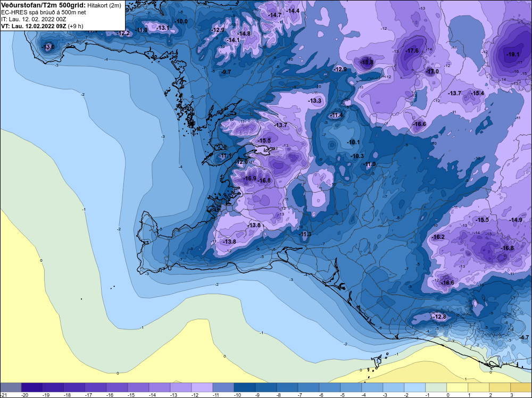Choose the pale lilac swatch above -12
532x398 pixels.
tap(202, 387)
